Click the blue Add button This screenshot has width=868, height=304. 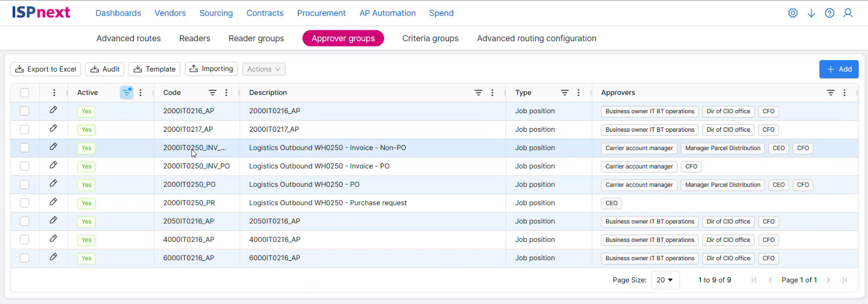coord(839,69)
